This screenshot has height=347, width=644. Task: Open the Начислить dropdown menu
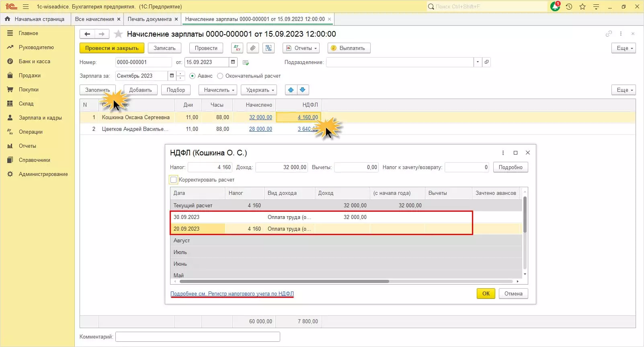click(x=219, y=90)
